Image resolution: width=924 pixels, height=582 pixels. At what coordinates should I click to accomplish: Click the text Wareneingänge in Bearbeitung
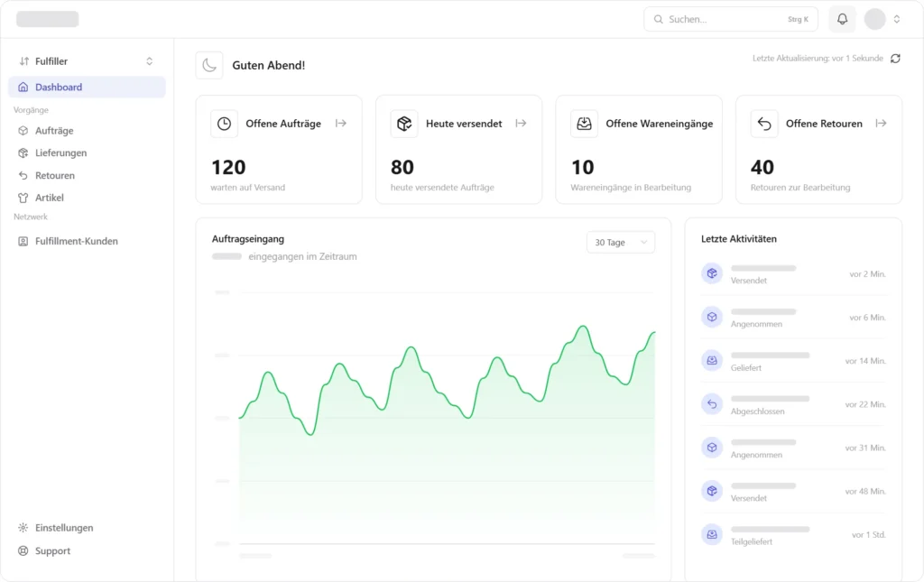[x=631, y=188]
